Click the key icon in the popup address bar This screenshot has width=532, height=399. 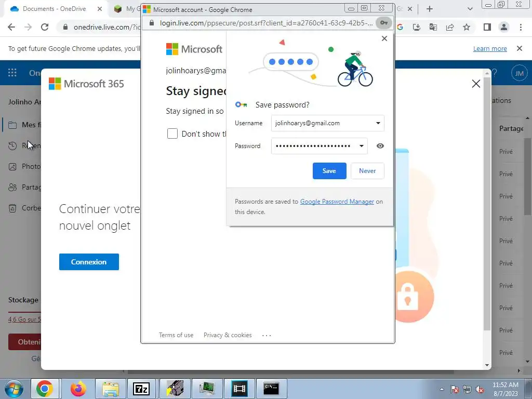coord(384,23)
